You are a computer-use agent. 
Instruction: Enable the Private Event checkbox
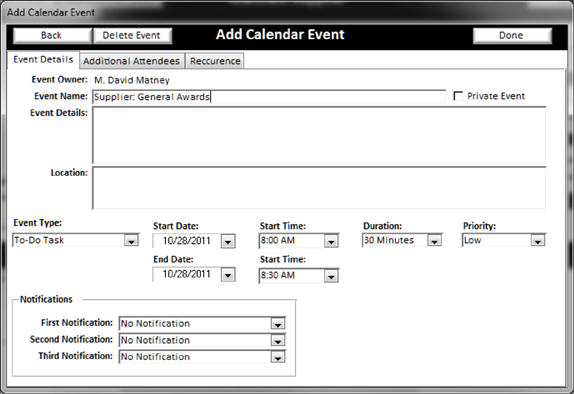(x=458, y=96)
